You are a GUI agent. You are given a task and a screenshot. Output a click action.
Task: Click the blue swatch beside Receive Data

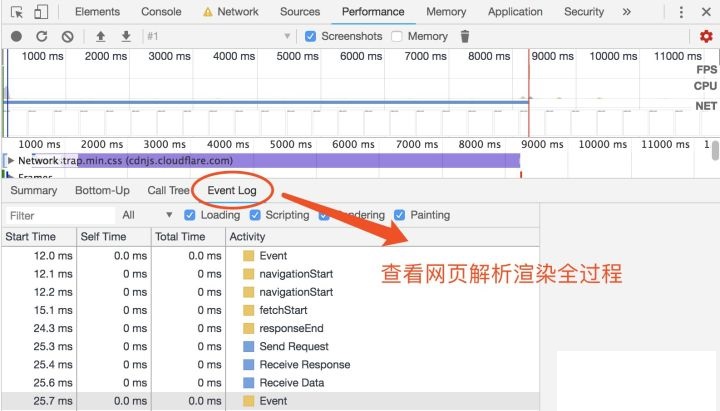[x=248, y=383]
